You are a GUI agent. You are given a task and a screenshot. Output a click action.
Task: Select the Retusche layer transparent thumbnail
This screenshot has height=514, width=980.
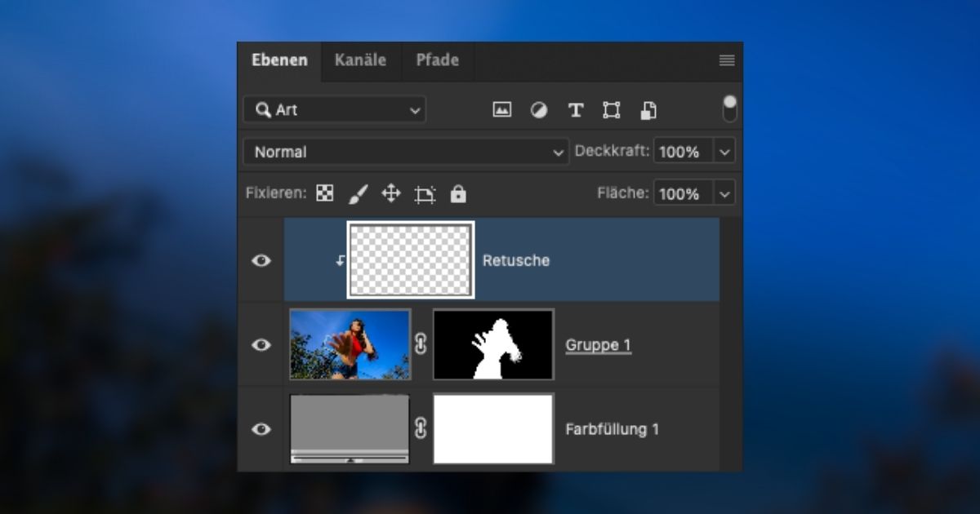411,260
